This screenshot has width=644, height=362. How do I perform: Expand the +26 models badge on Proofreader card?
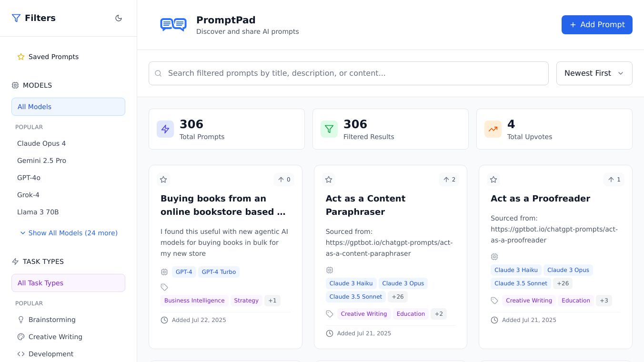click(x=563, y=283)
